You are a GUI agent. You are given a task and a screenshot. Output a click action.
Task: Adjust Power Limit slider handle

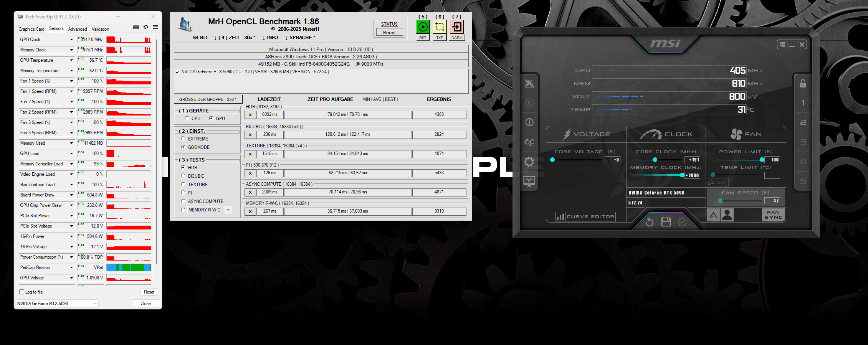762,160
